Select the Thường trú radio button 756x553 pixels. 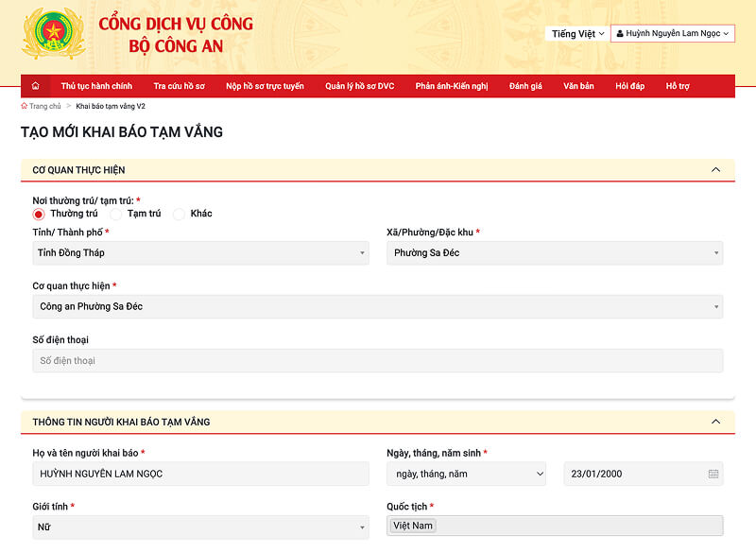tap(39, 214)
